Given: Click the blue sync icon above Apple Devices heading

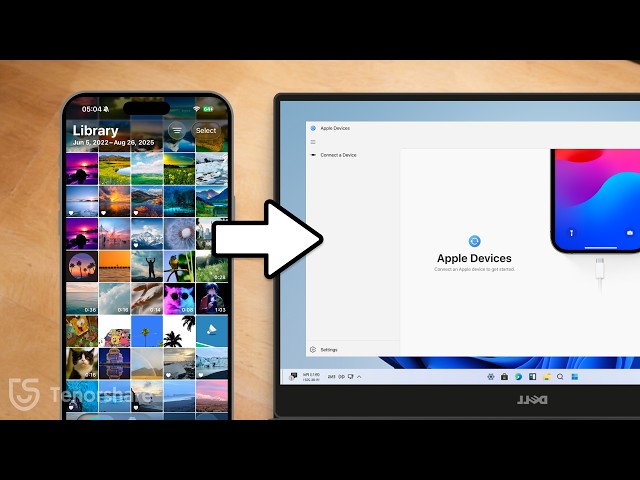Looking at the screenshot, I should tap(474, 241).
